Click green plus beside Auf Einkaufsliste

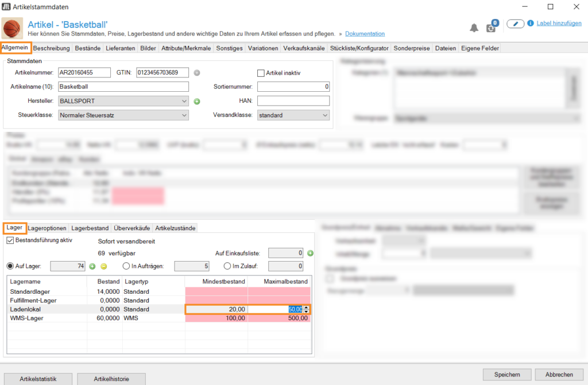pyautogui.click(x=310, y=253)
